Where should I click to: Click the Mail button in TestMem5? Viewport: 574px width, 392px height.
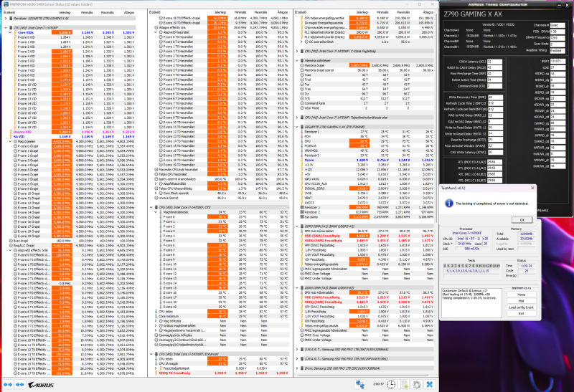point(522,300)
